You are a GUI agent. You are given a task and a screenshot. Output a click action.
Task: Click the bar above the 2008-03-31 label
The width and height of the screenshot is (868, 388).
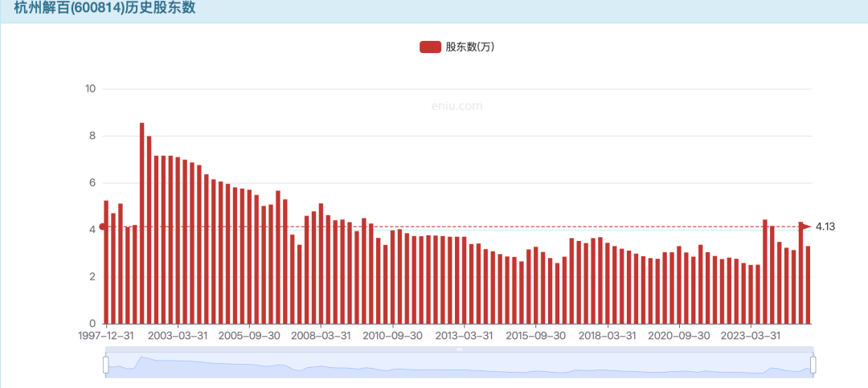pyautogui.click(x=321, y=263)
